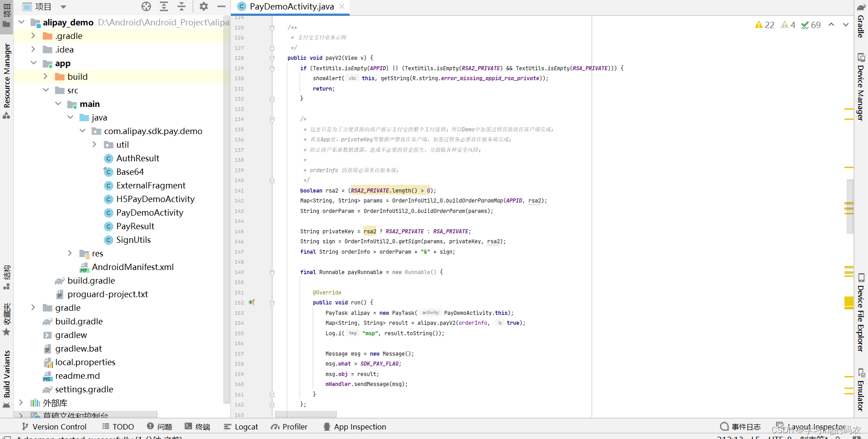Select the Base64 class file

tap(130, 172)
